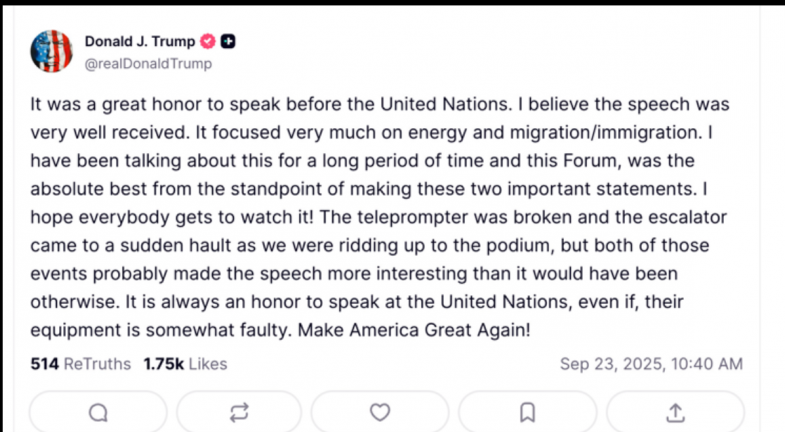Click the Sep 23, 2025 timestamp

[651, 364]
